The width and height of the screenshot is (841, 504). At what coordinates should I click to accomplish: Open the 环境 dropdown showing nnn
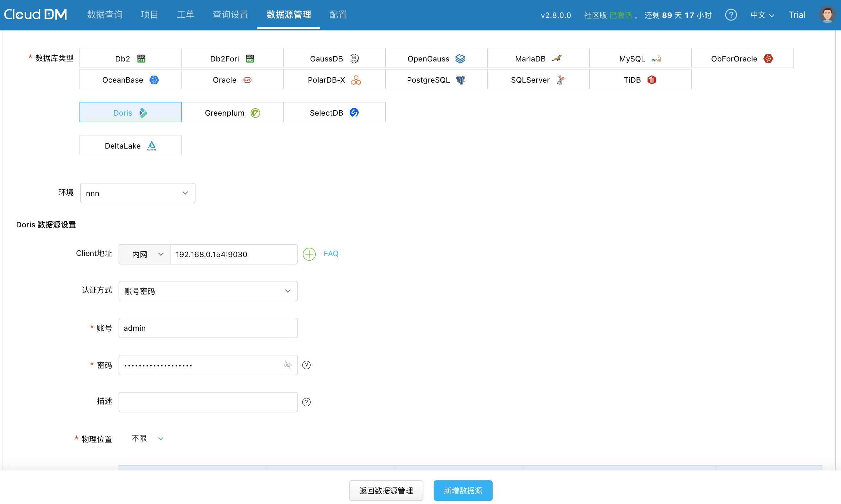tap(137, 193)
